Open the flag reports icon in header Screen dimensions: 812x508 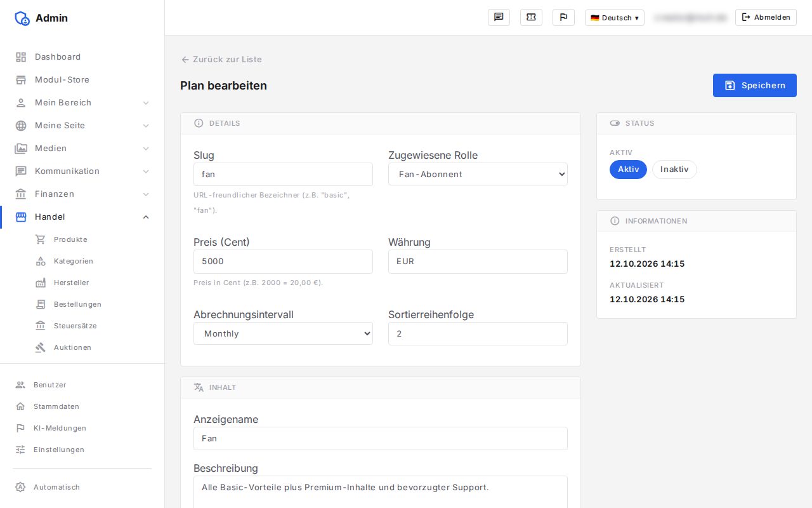pyautogui.click(x=563, y=17)
